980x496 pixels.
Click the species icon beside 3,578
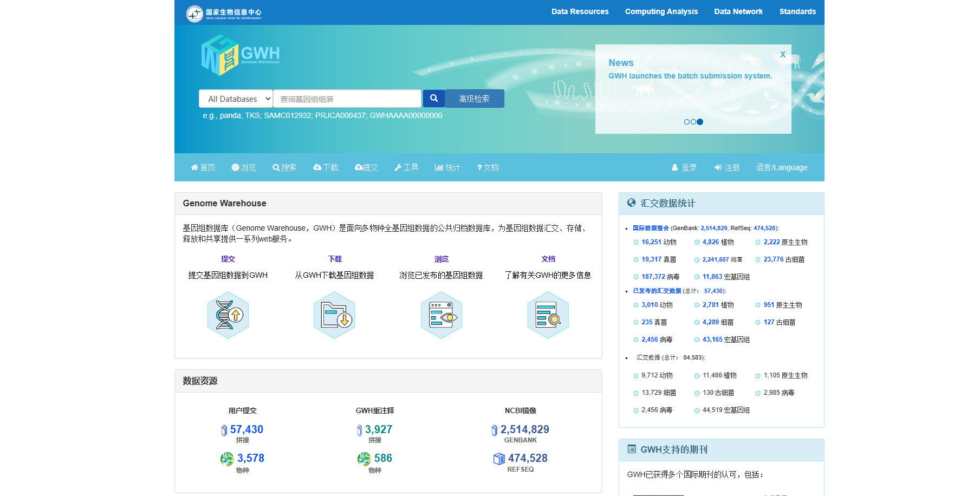(x=227, y=459)
